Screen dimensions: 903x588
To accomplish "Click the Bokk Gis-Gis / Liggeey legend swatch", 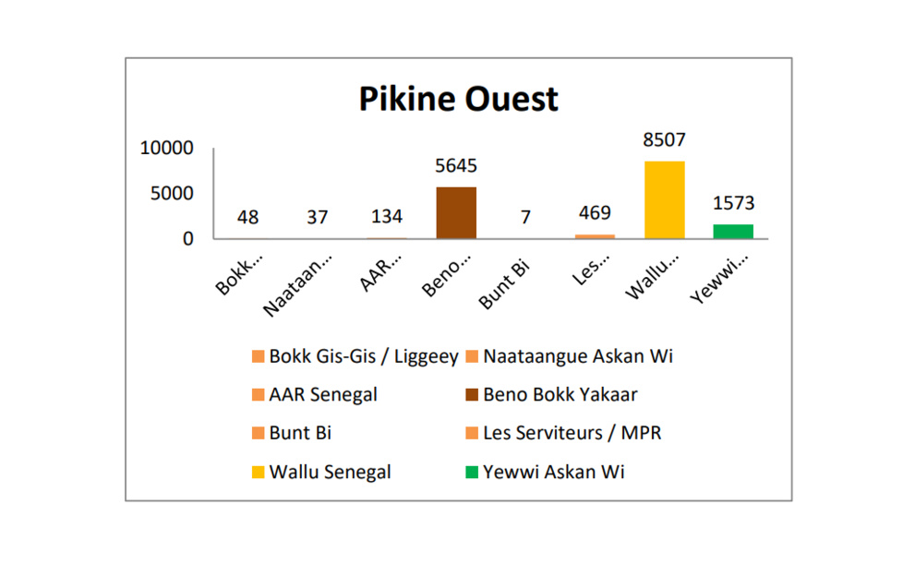I will tap(258, 356).
